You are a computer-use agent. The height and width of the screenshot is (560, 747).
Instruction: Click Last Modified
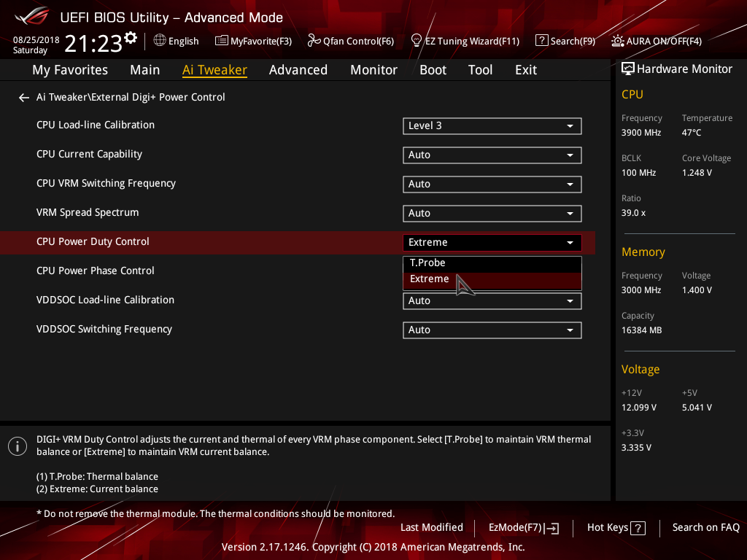432,528
